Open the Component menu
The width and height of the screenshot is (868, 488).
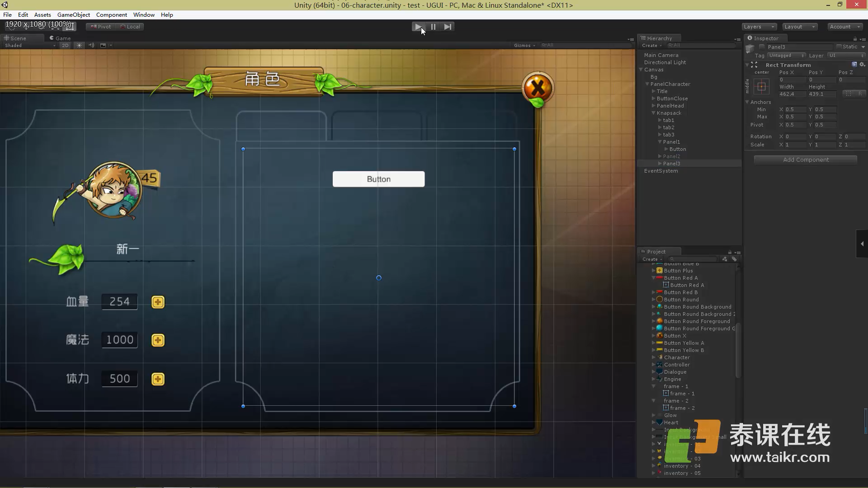pos(112,14)
